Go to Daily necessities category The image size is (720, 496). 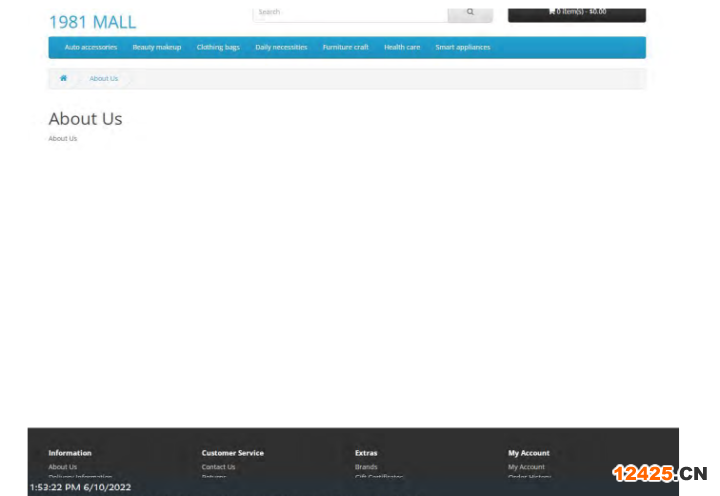point(281,47)
